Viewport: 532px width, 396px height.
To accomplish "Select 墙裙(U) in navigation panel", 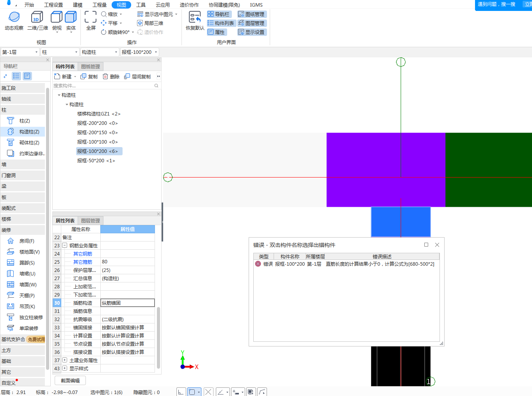I will pyautogui.click(x=23, y=274).
